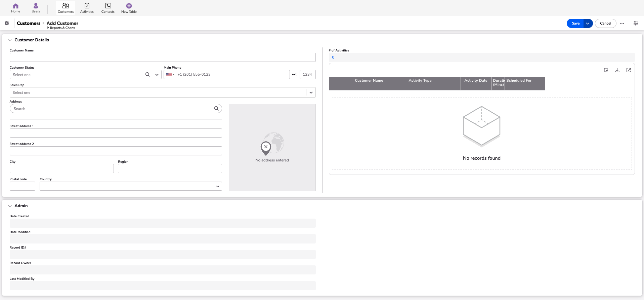Switch to the Customers table tab
Screen dimensions: 644x300
coord(66,8)
